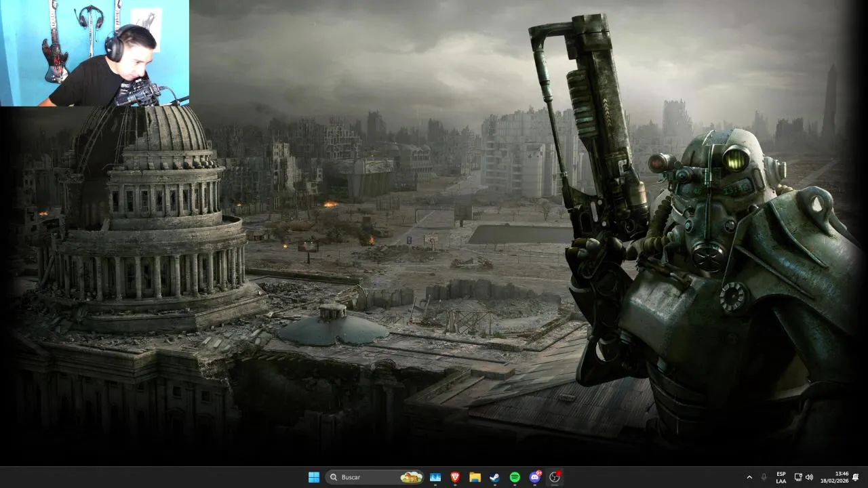Open the notification bell icon

856,477
